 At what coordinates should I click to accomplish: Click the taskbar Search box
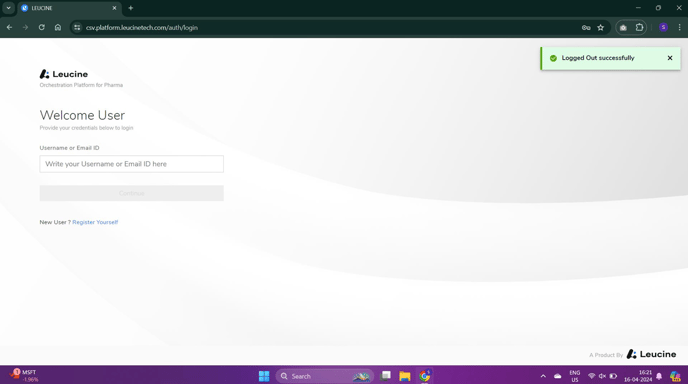click(x=325, y=376)
